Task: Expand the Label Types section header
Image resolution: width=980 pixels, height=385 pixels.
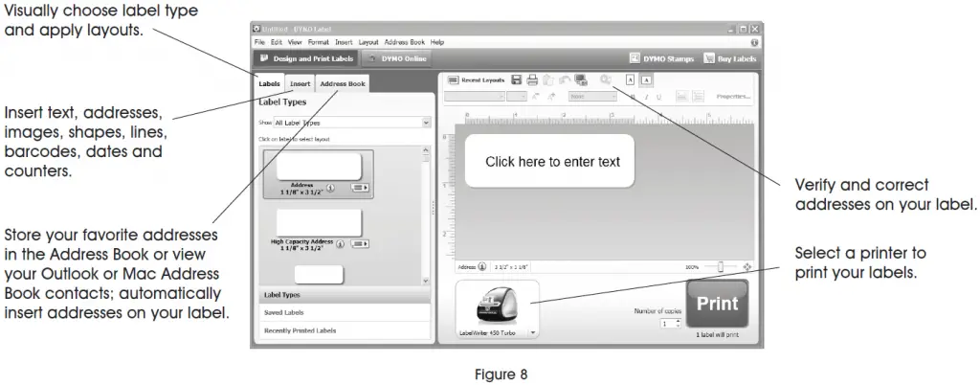Action: click(345, 294)
